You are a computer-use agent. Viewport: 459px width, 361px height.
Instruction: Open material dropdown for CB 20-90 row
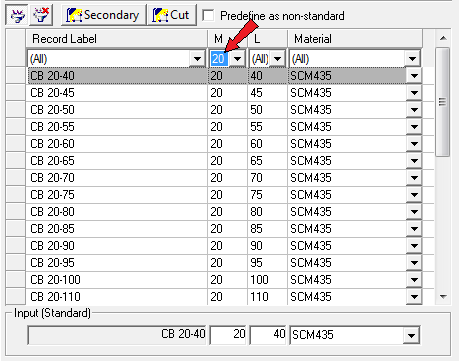[414, 246]
